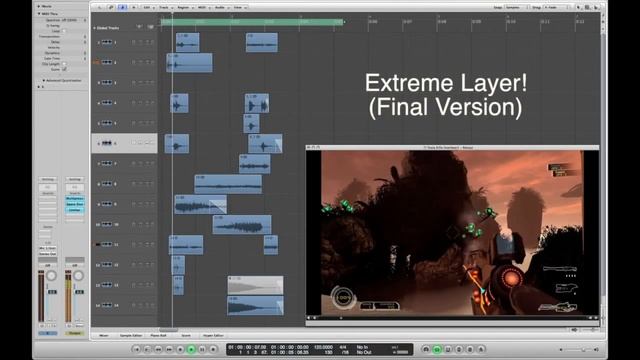This screenshot has width=640, height=360.
Task: Click the Limiter insert slot
Action: point(75,210)
